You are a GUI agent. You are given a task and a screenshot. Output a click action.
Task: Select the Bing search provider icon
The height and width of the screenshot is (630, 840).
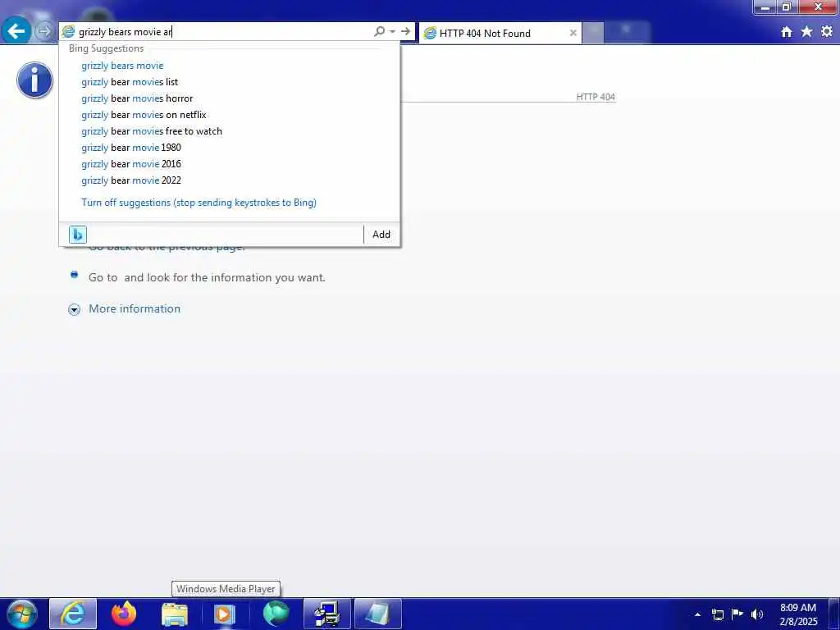click(78, 235)
